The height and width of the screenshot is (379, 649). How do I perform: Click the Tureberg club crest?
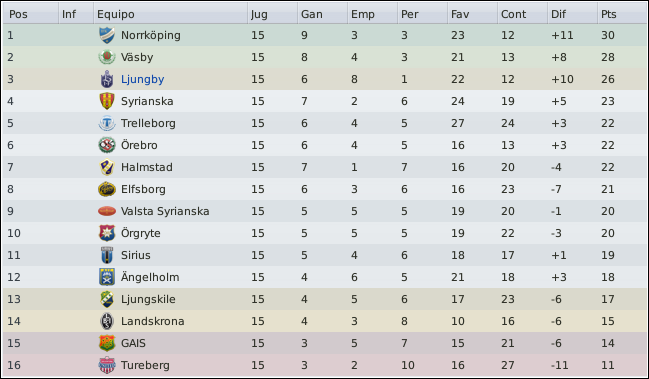(107, 365)
